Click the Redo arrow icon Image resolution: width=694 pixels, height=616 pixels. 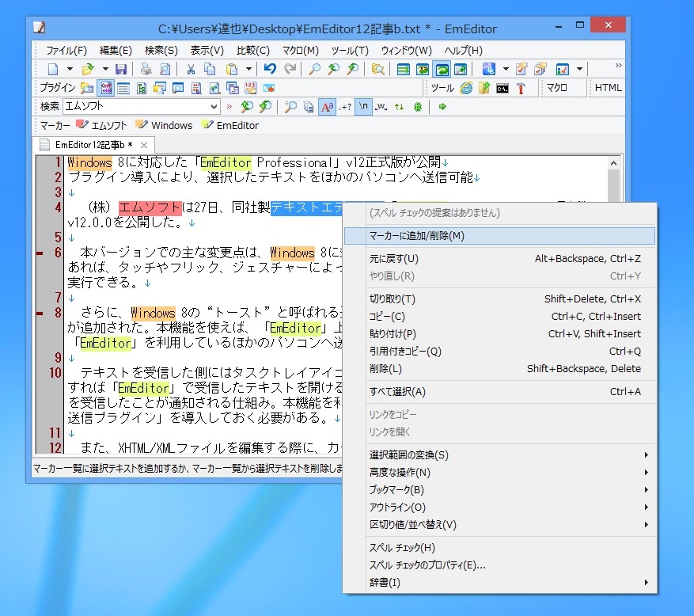tap(290, 69)
